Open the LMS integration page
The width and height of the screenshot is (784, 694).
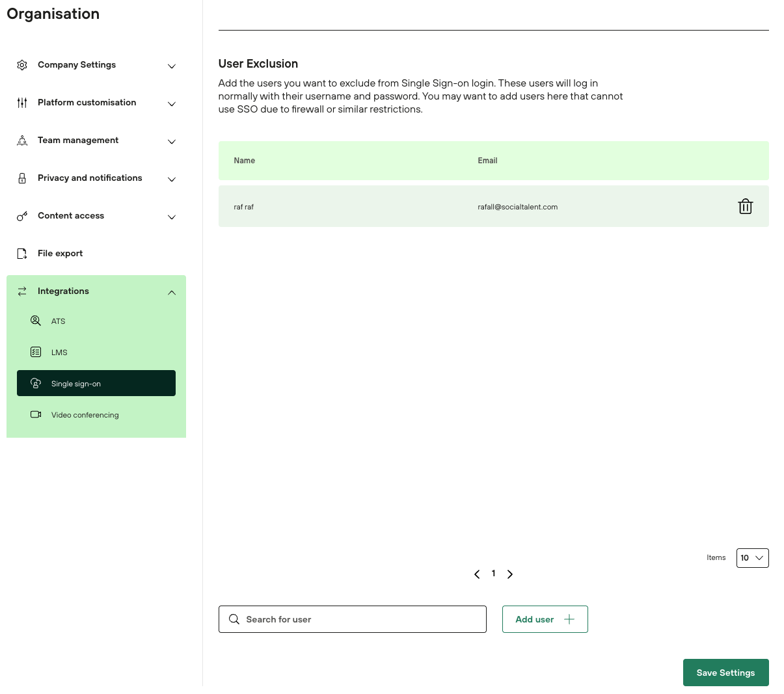point(59,353)
